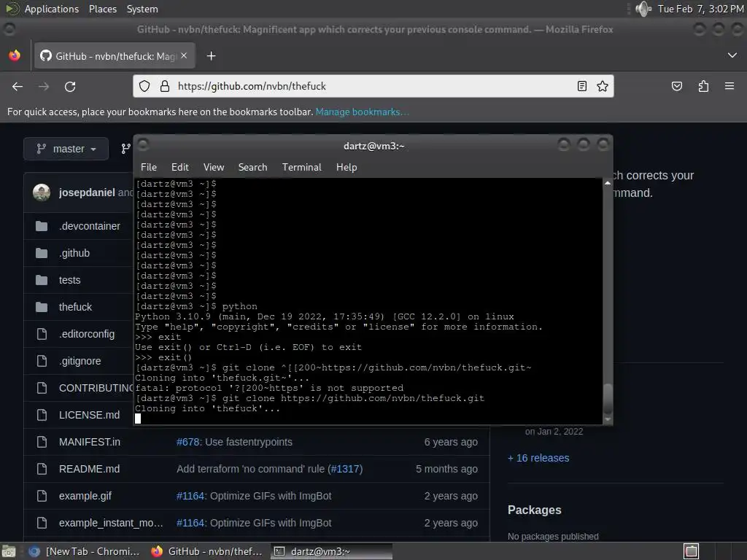
Task: Open Firefox extensions menu
Action: point(703,86)
